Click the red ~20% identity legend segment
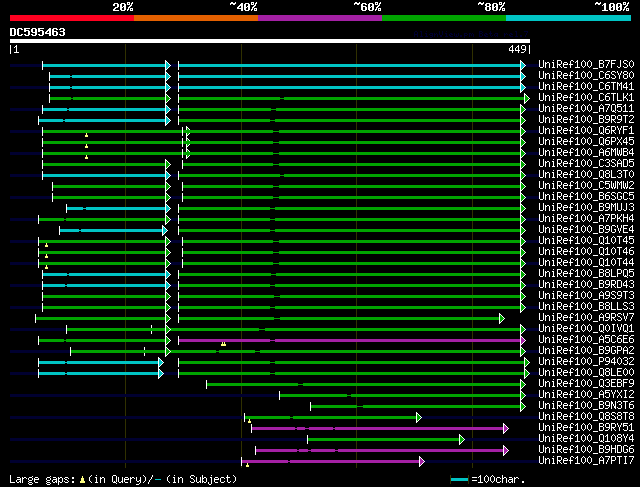640x487 pixels. pyautogui.click(x=72, y=18)
